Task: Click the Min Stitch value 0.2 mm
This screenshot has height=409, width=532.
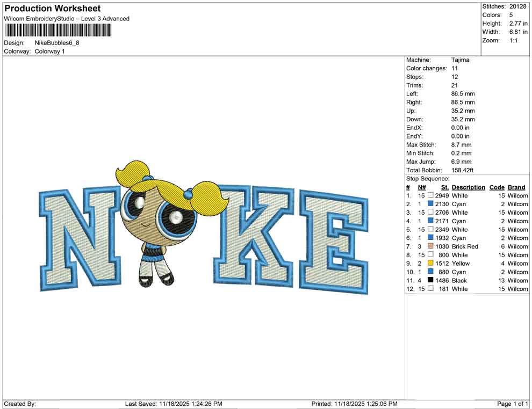Action: [x=462, y=153]
